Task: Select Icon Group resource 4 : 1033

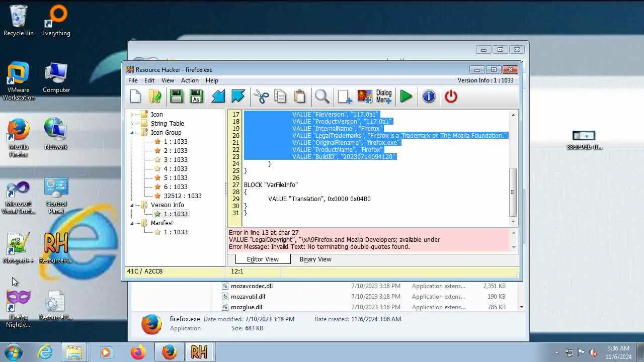Action: click(x=175, y=169)
